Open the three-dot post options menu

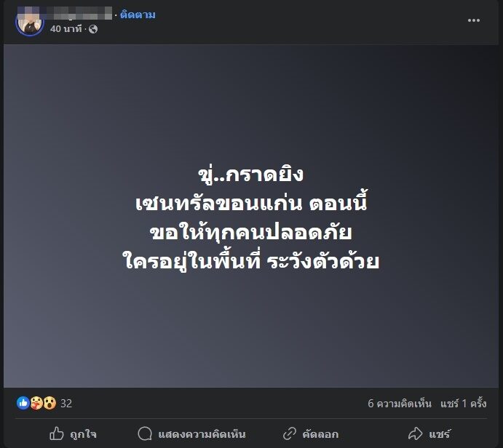pos(473,20)
